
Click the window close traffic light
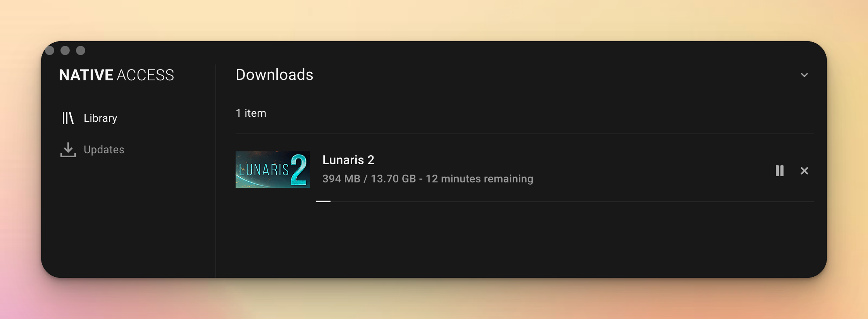pos(50,50)
